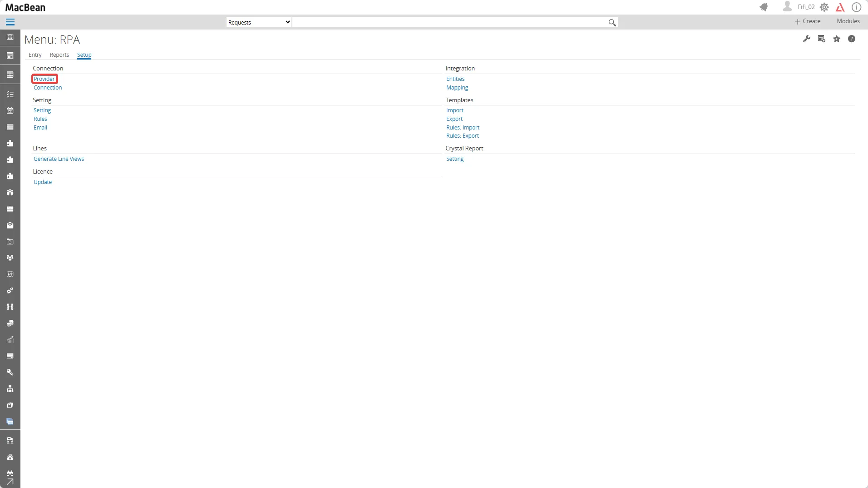Expand the Modules menu

(x=847, y=21)
